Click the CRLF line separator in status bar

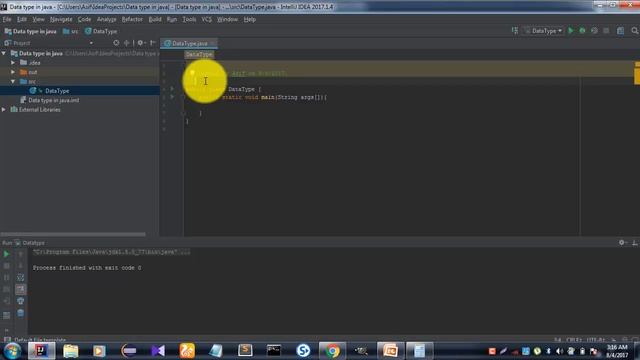pos(573,340)
